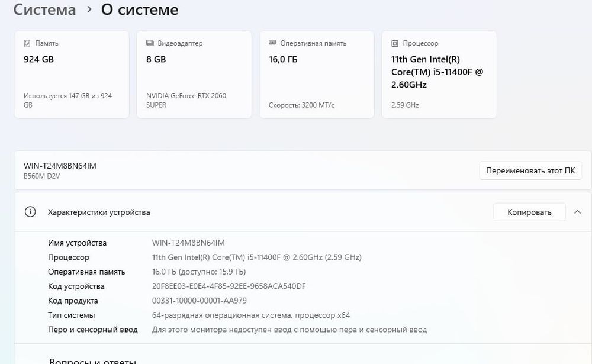This screenshot has width=592, height=364.
Task: Click the processor chip icon beside Процессор
Action: coord(394,43)
